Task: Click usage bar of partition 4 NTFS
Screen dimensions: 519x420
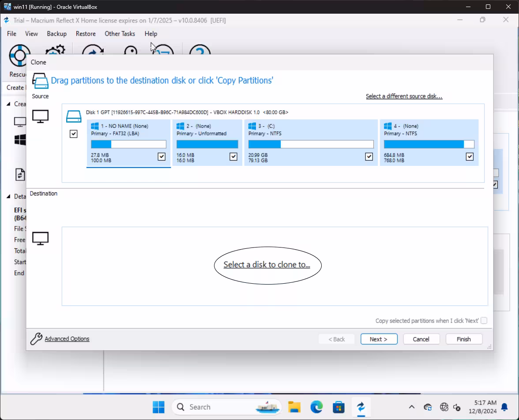Action: click(429, 144)
